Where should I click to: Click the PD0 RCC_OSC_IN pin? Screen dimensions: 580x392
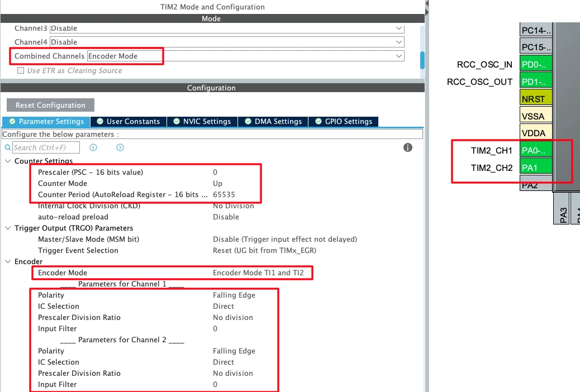pos(536,65)
